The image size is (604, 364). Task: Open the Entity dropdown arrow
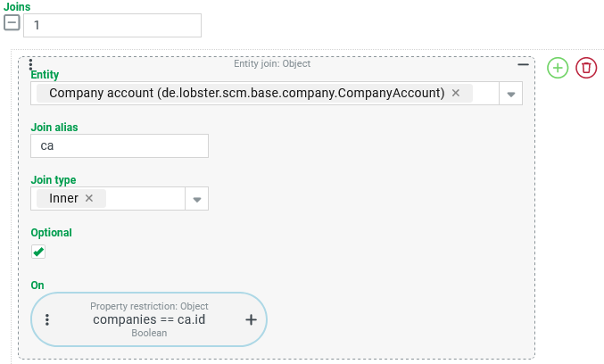[511, 94]
